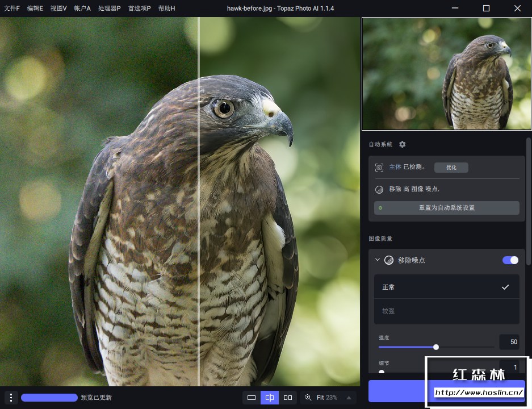Minimize the Topaz Photo AI window

pyautogui.click(x=455, y=8)
